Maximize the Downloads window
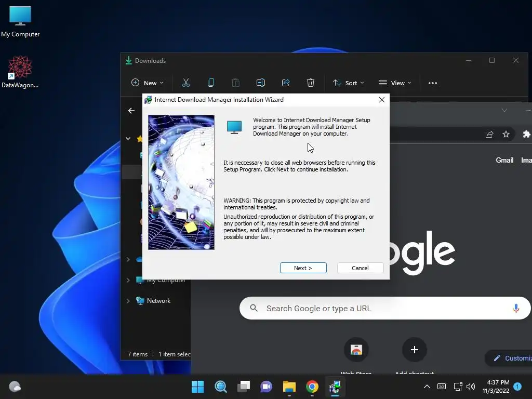Image resolution: width=532 pixels, height=399 pixels. pyautogui.click(x=491, y=60)
